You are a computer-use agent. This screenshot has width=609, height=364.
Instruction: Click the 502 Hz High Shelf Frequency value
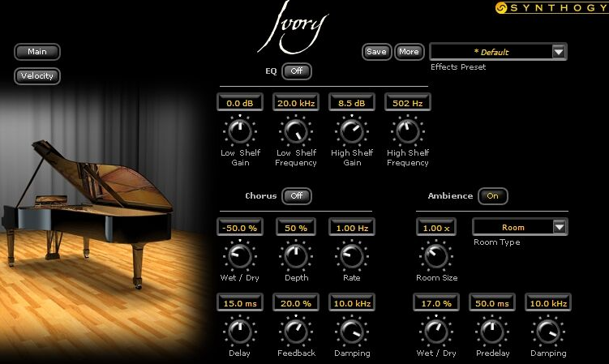[x=407, y=103]
